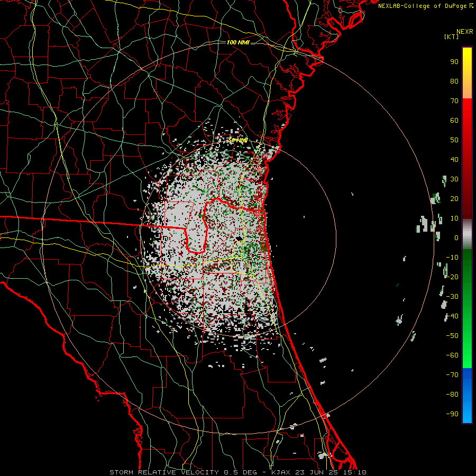Click the positive 30 scale label
Screen dimensions: 476x476
click(x=454, y=179)
